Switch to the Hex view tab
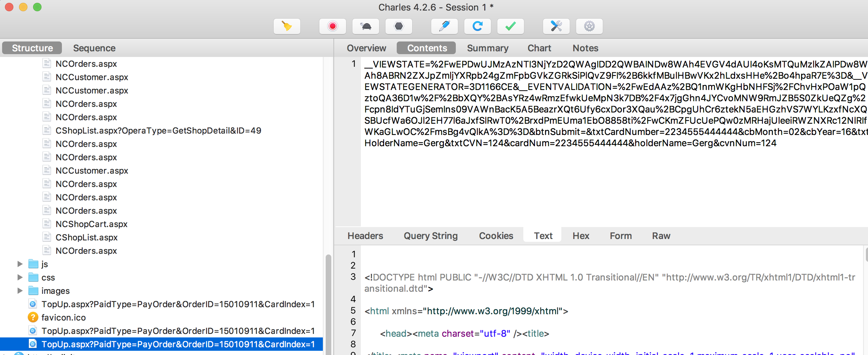 tap(581, 236)
